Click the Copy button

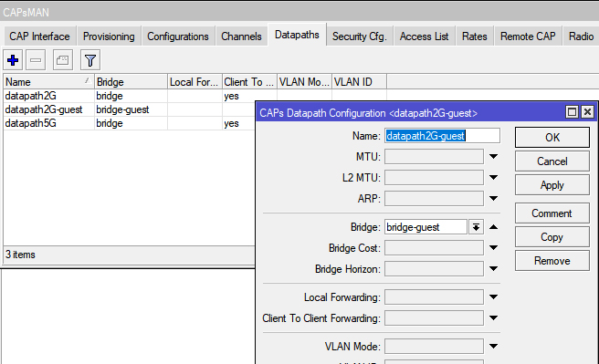(552, 237)
